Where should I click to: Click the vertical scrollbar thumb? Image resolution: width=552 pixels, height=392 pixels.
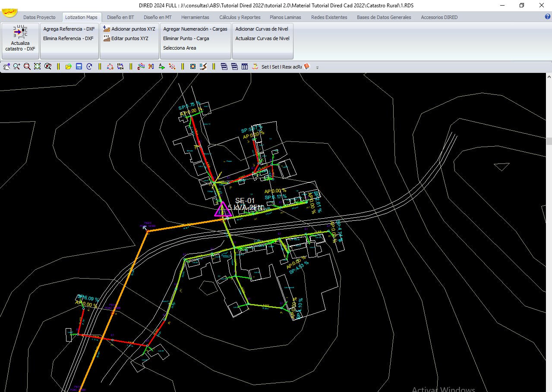coord(549,141)
